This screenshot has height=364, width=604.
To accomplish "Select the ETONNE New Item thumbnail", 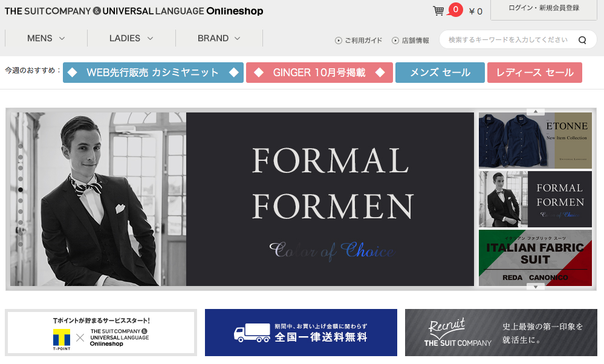I will click(535, 141).
